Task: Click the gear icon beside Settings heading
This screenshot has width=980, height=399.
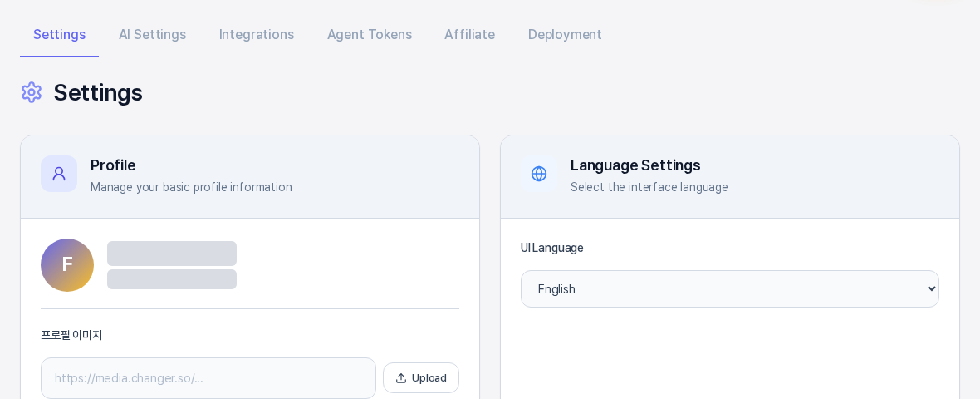Action: coord(32,92)
